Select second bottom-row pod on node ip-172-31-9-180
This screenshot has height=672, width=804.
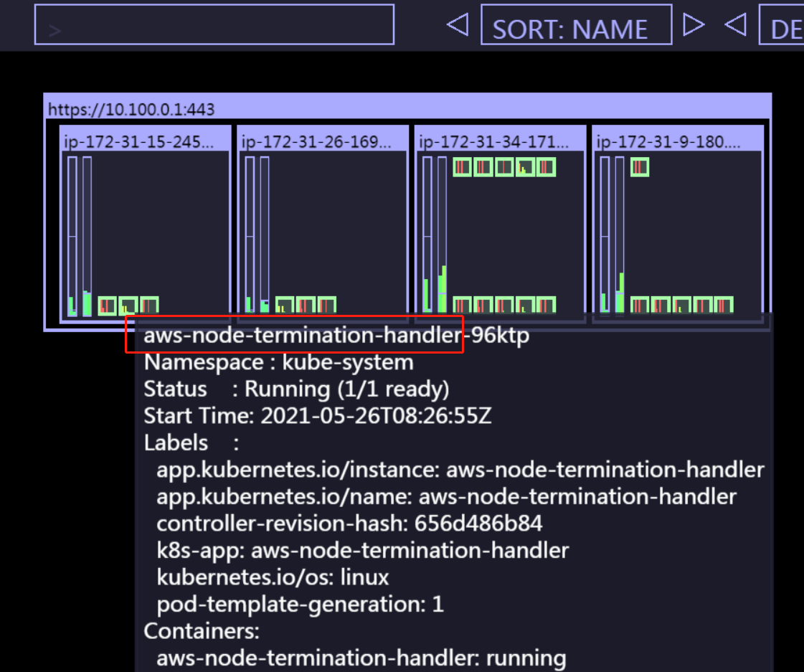coord(661,305)
